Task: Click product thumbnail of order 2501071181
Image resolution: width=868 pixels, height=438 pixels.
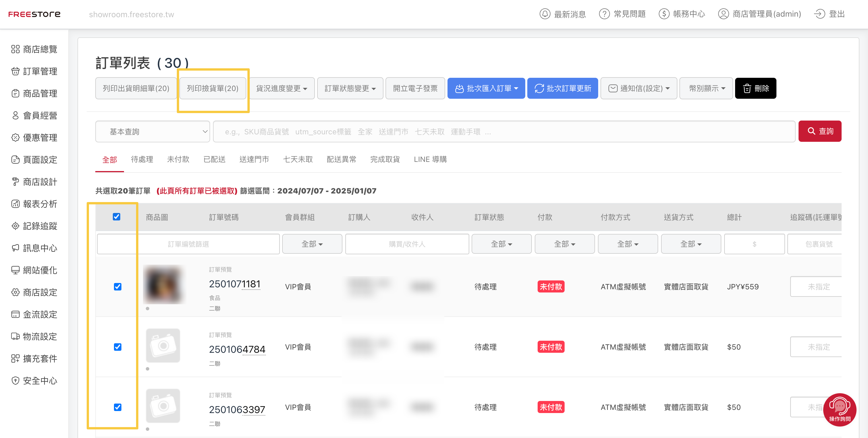Action: (x=164, y=284)
